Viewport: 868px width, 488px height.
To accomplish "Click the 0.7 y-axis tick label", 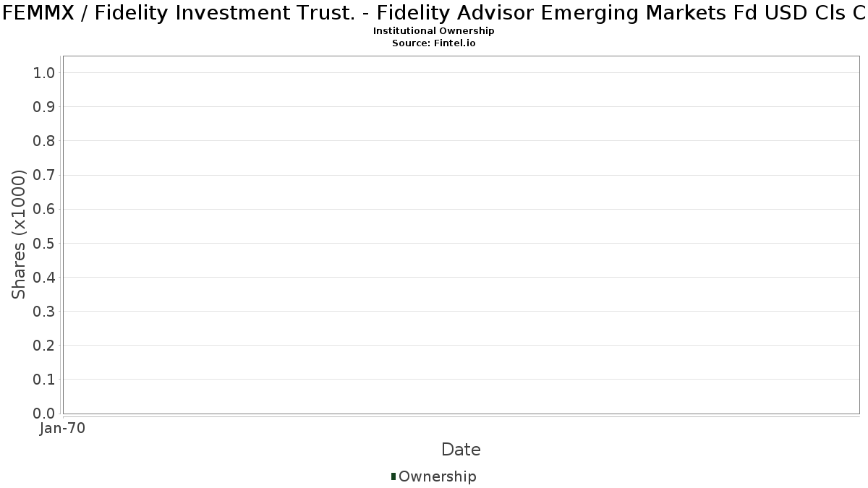I will [x=44, y=175].
